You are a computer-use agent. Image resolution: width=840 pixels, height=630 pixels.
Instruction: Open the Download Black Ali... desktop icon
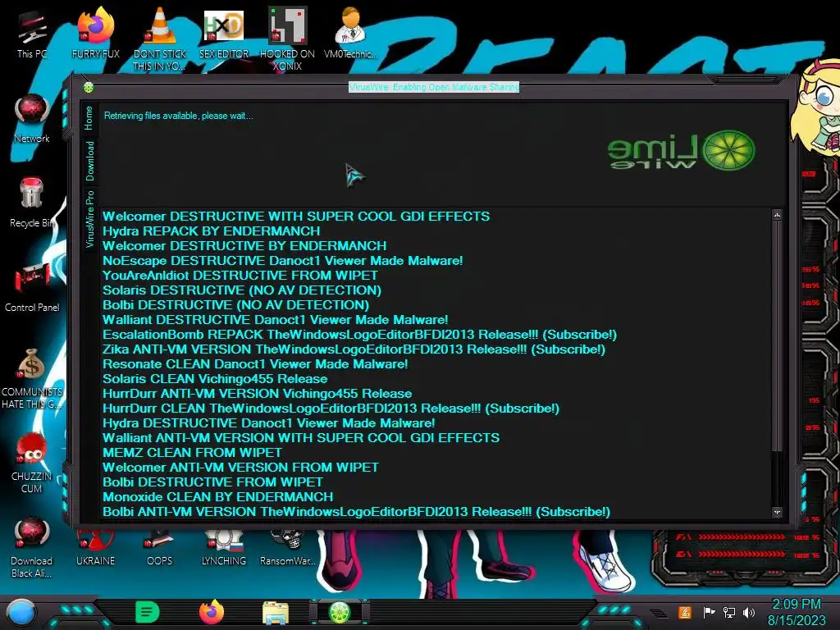(x=32, y=547)
